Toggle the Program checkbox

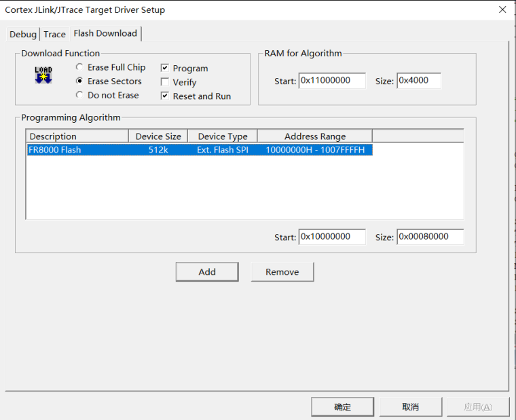click(x=164, y=68)
